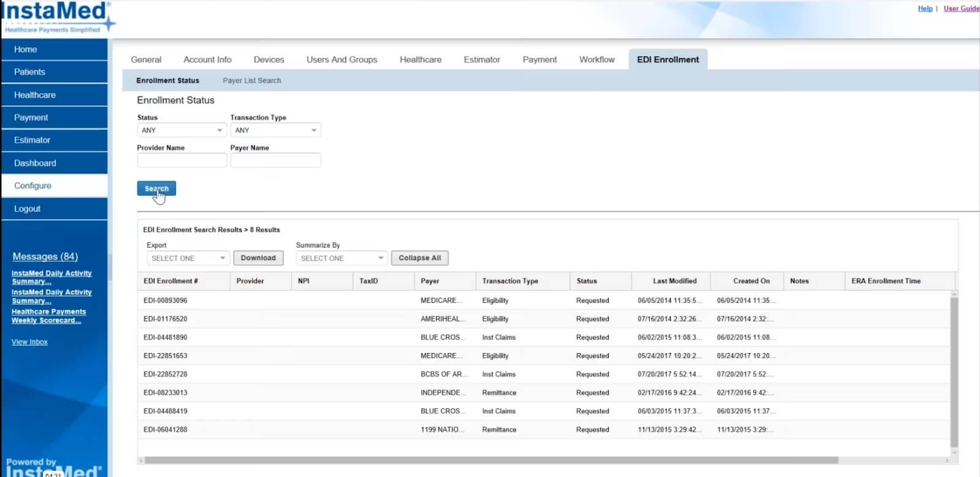Open the Estimator top tab

[482, 59]
